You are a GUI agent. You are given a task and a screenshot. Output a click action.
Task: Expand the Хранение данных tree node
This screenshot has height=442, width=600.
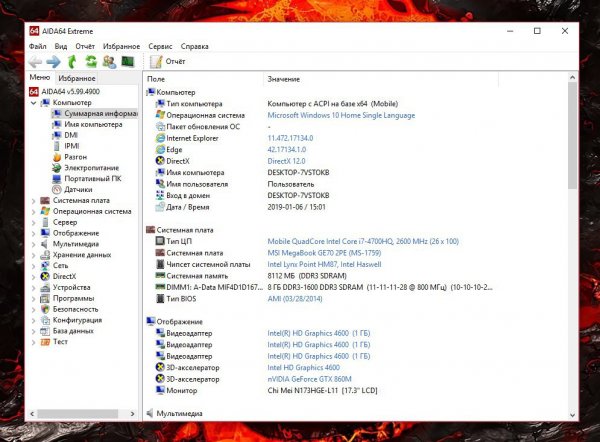(x=34, y=255)
